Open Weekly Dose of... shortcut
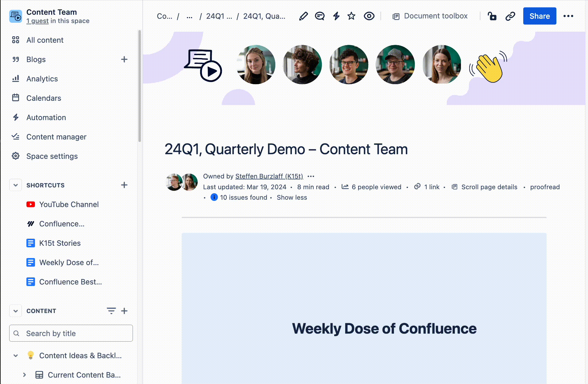 tap(69, 262)
